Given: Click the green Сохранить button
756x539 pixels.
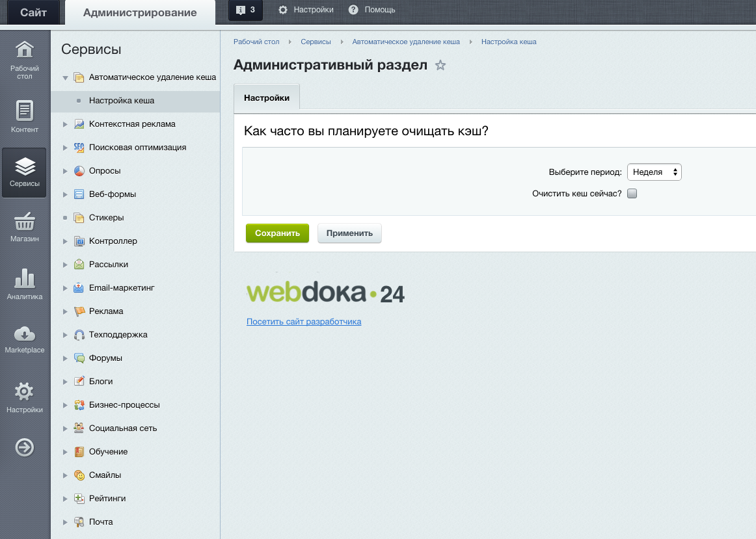Looking at the screenshot, I should [x=277, y=233].
